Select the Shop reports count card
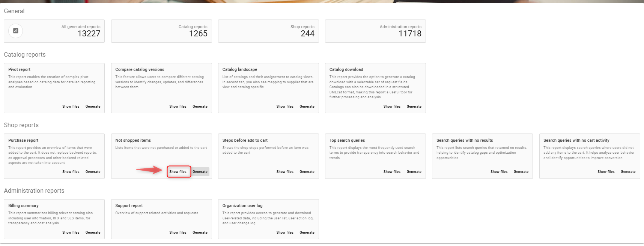644x246 pixels. click(268, 31)
